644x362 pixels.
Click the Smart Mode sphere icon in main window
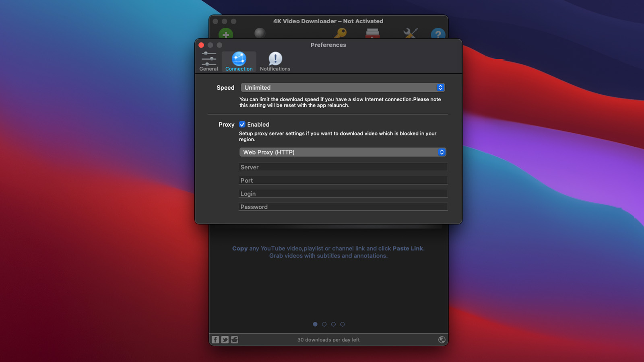(x=260, y=33)
